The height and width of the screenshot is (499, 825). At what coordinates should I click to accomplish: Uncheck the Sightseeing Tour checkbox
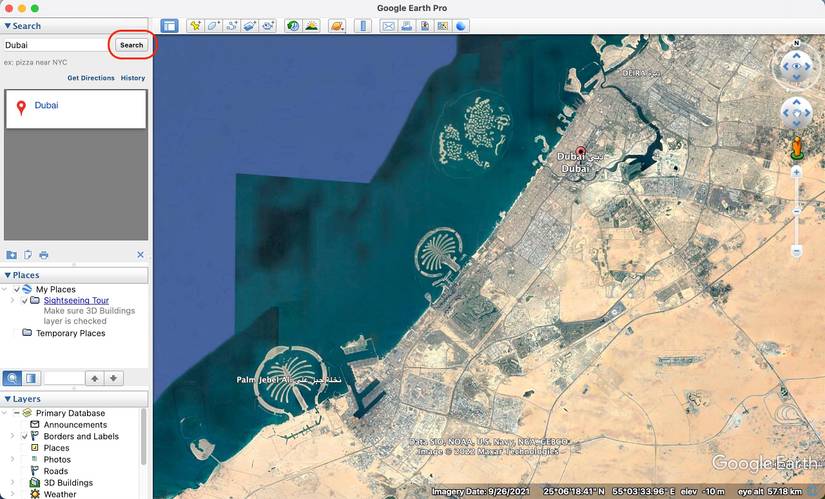point(25,301)
